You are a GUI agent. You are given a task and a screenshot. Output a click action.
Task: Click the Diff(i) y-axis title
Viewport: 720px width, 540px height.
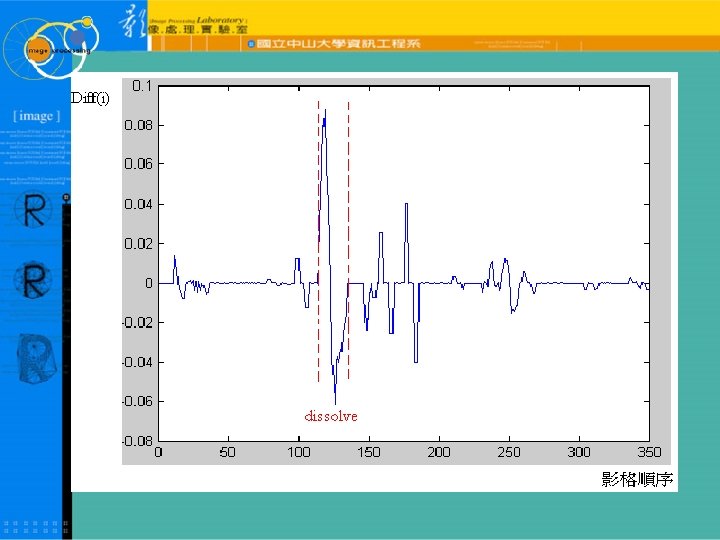pyautogui.click(x=90, y=98)
